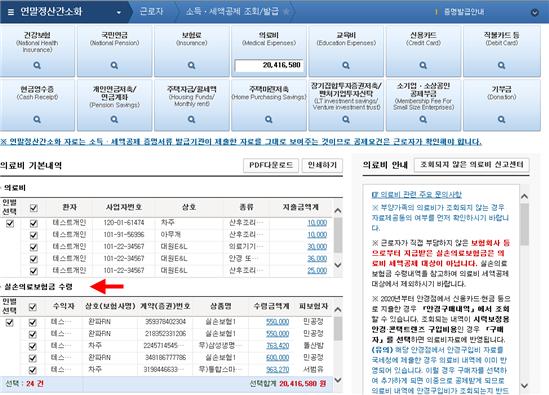The width and height of the screenshot is (549, 395).
Task: Open 의료비 관련 주요 문의사항 link
Action: [417, 194]
